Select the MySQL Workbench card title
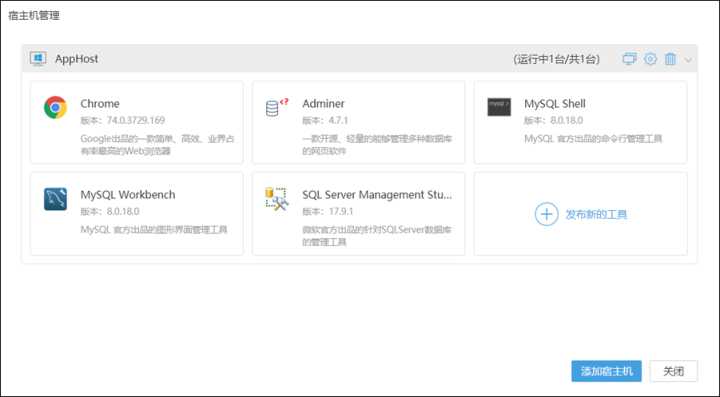This screenshot has height=397, width=720. [128, 195]
